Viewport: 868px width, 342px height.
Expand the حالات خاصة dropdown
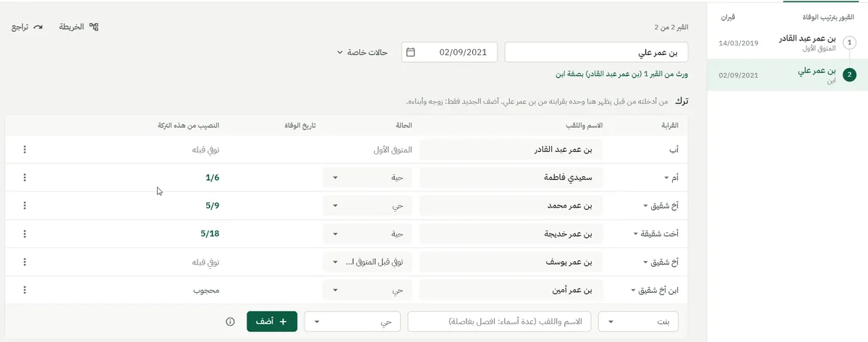pyautogui.click(x=362, y=53)
